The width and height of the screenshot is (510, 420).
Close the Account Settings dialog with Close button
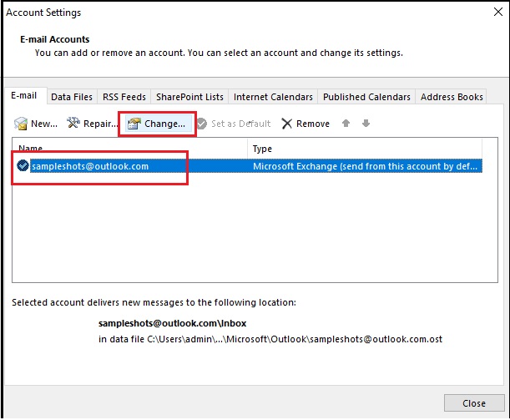click(x=474, y=403)
